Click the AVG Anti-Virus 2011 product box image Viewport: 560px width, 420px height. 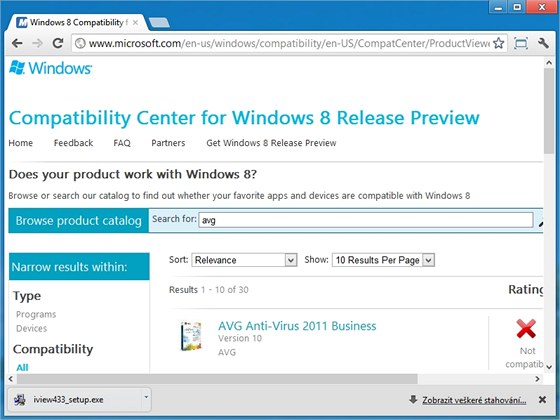click(191, 336)
